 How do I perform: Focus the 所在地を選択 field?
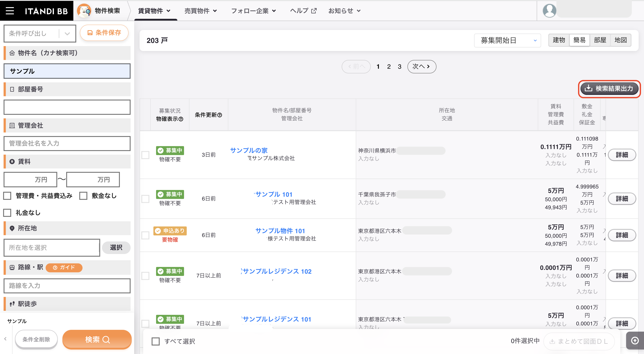[x=52, y=247]
